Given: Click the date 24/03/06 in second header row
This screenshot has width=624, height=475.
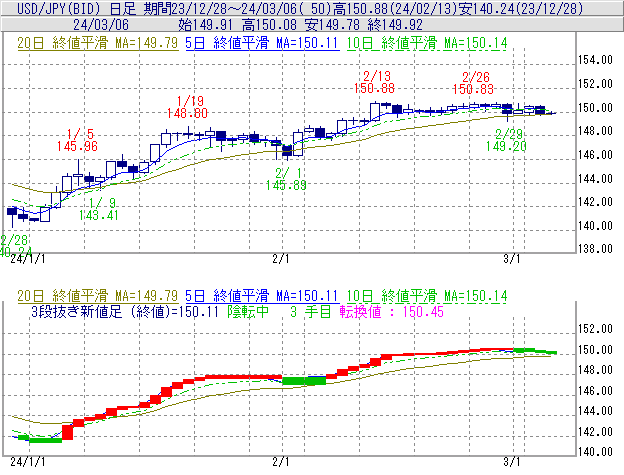Looking at the screenshot, I should [x=101, y=25].
